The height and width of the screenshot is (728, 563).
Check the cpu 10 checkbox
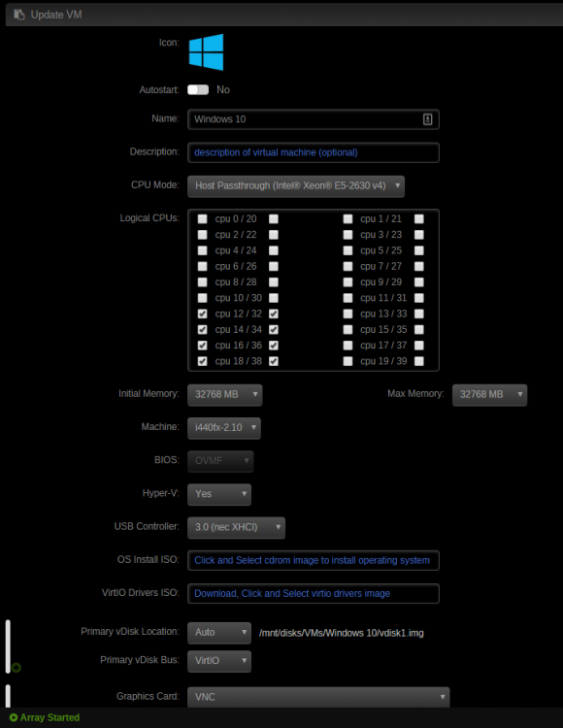[202, 298]
